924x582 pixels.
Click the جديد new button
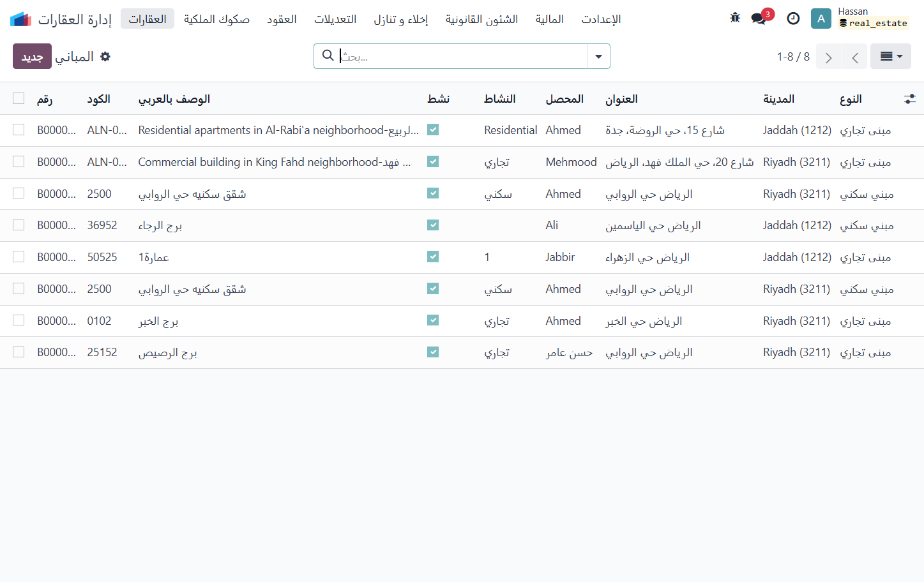pyautogui.click(x=32, y=56)
